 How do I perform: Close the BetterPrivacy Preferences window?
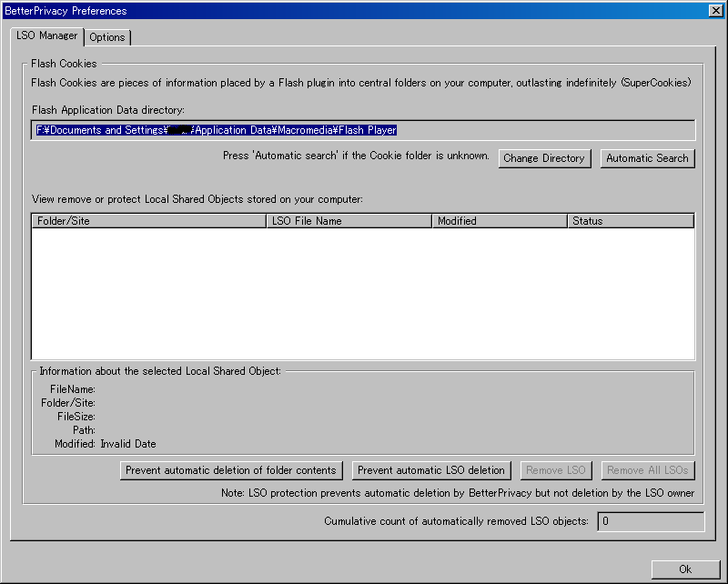coord(715,11)
